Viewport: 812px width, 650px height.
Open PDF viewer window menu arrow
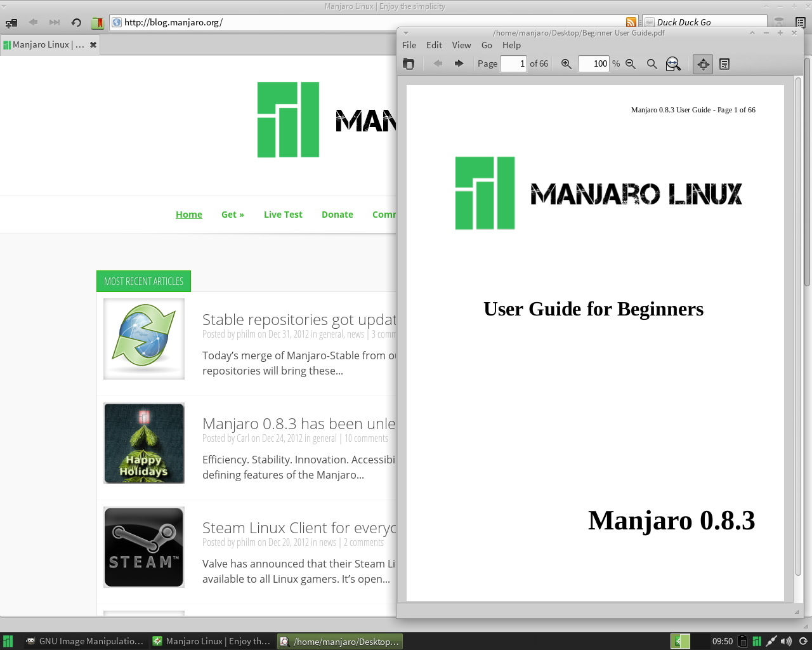[406, 33]
